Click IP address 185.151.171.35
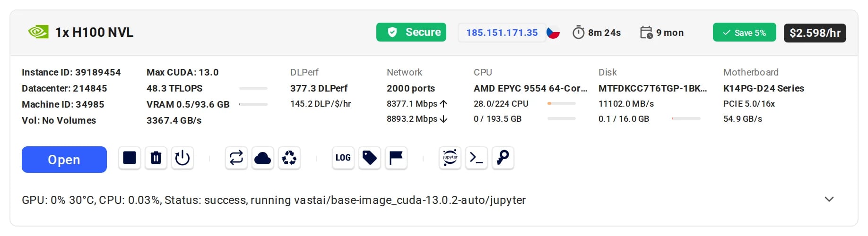The height and width of the screenshot is (236, 868). tap(502, 33)
